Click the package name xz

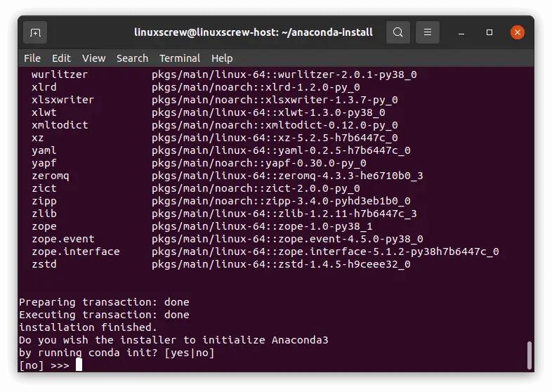pyautogui.click(x=38, y=138)
